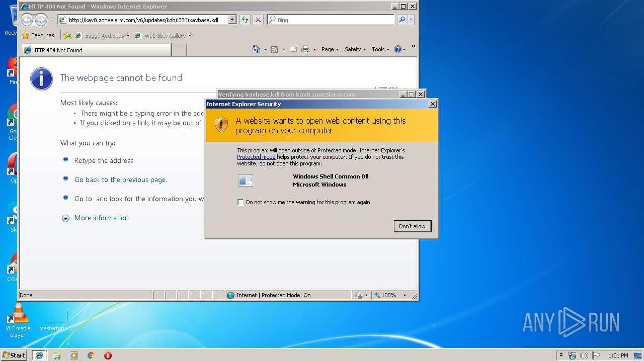Click the green Refresh page icon
Screen dimensions: 644x362
(x=245, y=20)
